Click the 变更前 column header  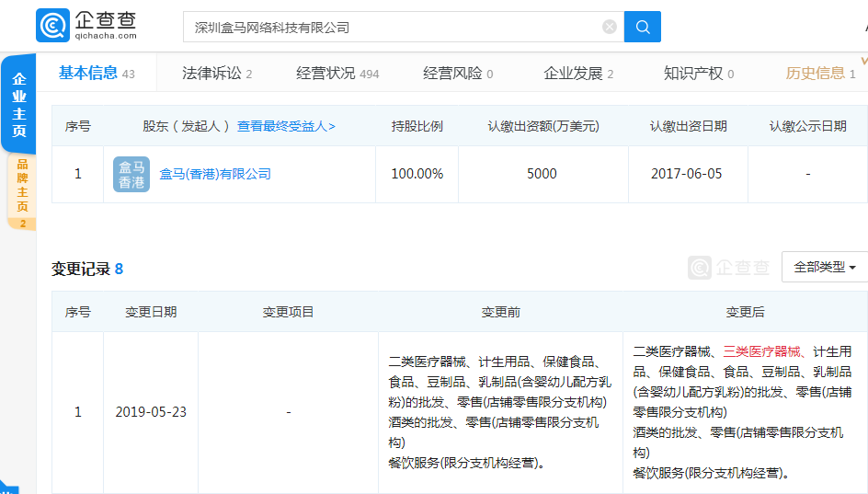click(500, 313)
